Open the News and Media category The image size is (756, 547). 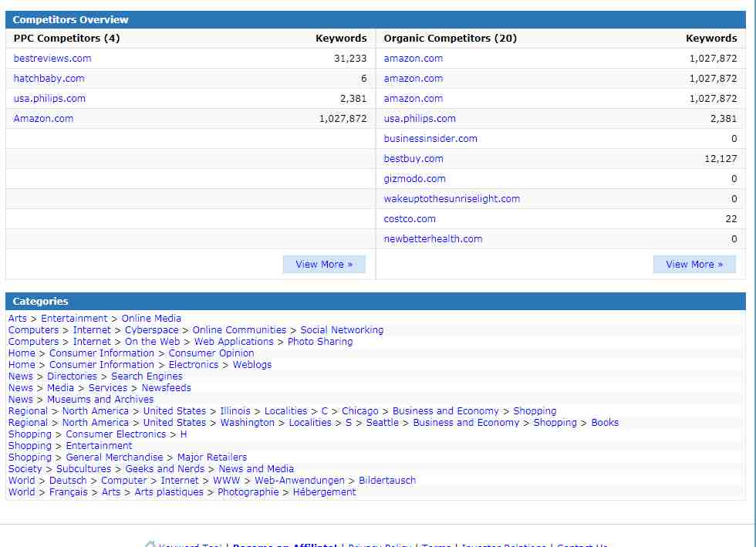256,469
